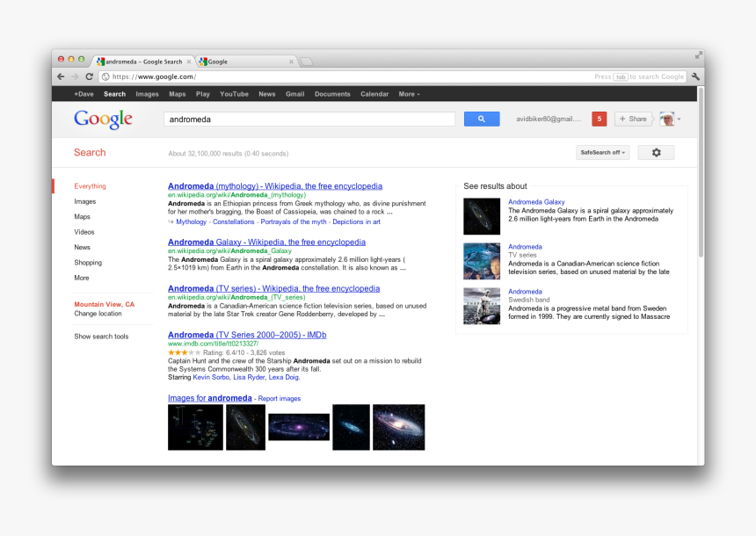Go back with the browser back arrow
This screenshot has height=536, width=756.
coord(61,76)
